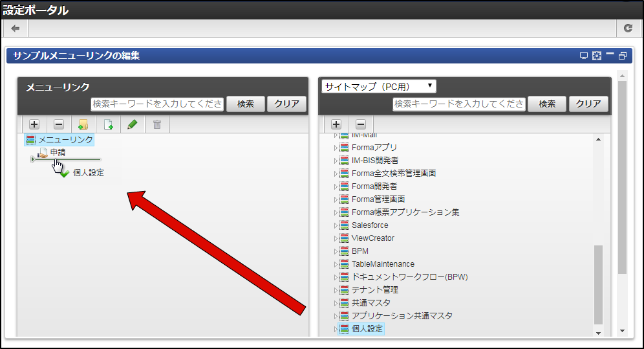Click the TableMaintenance menu group icon

344,264
